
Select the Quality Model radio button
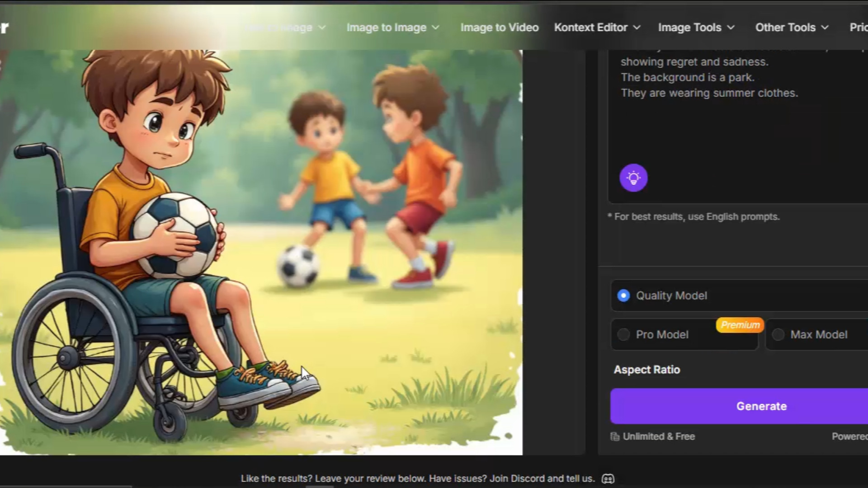click(x=623, y=296)
